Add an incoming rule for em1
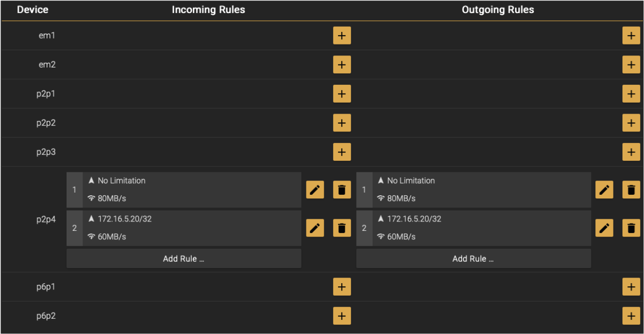This screenshot has height=334, width=644. click(x=342, y=36)
